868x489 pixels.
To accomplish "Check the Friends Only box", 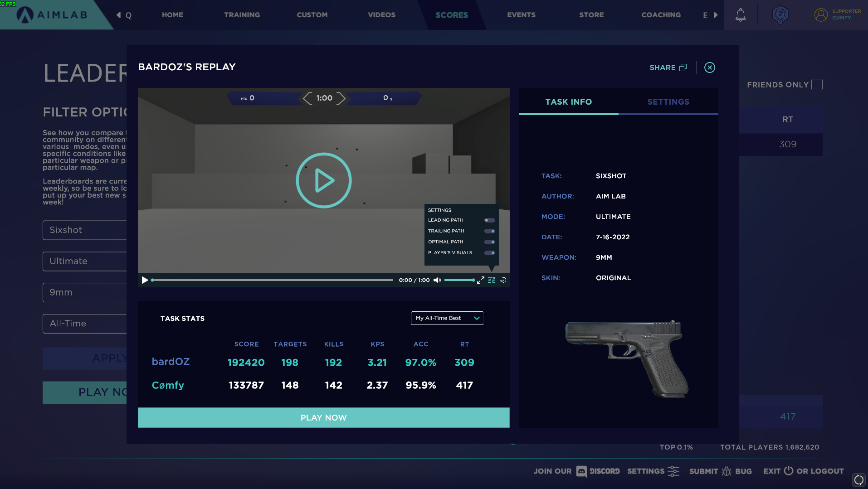I will pyautogui.click(x=817, y=85).
